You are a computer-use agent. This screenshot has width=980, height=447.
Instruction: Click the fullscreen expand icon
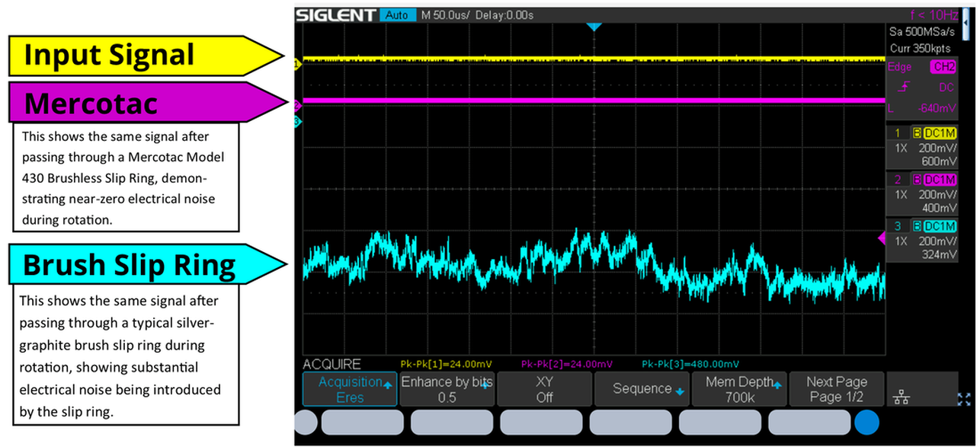click(x=964, y=398)
